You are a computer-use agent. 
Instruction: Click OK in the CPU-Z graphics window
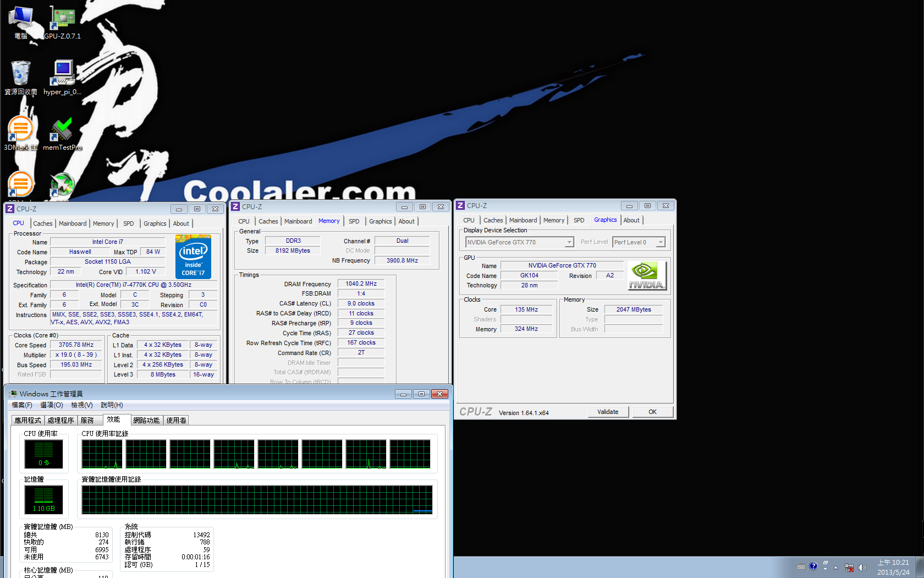pyautogui.click(x=653, y=412)
